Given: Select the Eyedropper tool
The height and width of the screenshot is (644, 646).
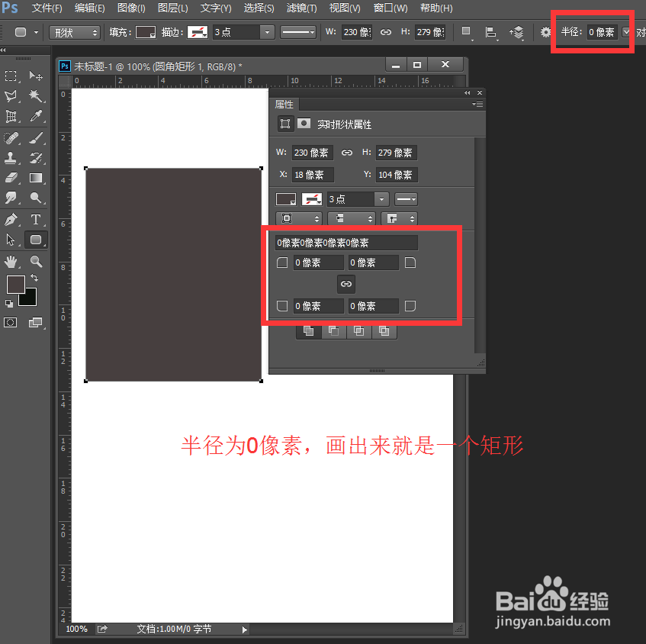Looking at the screenshot, I should tap(35, 117).
